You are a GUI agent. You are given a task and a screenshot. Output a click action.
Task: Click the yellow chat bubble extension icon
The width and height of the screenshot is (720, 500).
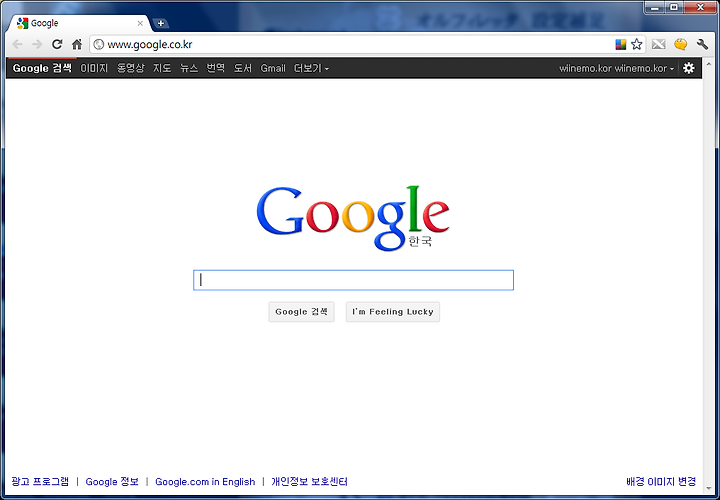pyautogui.click(x=681, y=44)
